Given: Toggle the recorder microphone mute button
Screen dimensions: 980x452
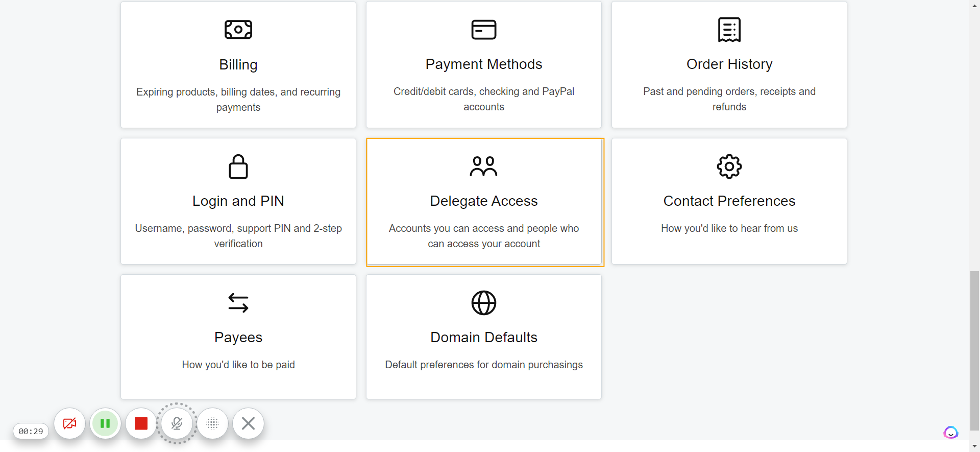Looking at the screenshot, I should click(177, 423).
